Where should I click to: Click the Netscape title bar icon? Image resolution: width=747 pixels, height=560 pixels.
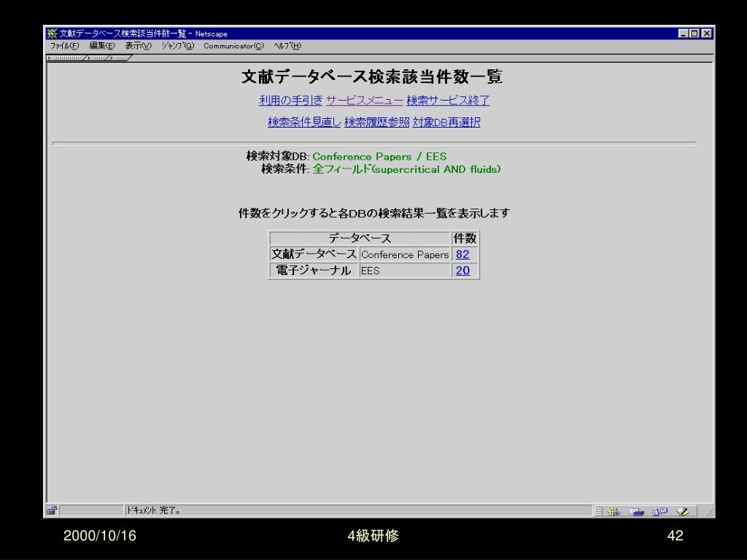tap(52, 34)
